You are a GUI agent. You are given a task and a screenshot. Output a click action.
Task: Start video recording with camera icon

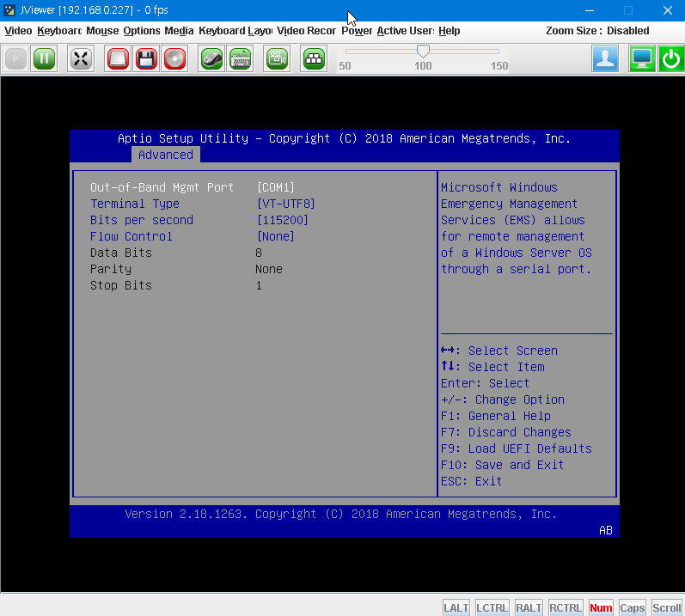pyautogui.click(x=277, y=58)
